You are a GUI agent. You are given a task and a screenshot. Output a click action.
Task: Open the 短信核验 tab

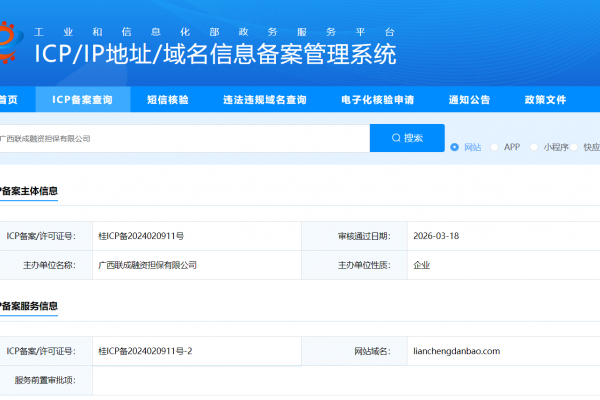[x=168, y=100]
